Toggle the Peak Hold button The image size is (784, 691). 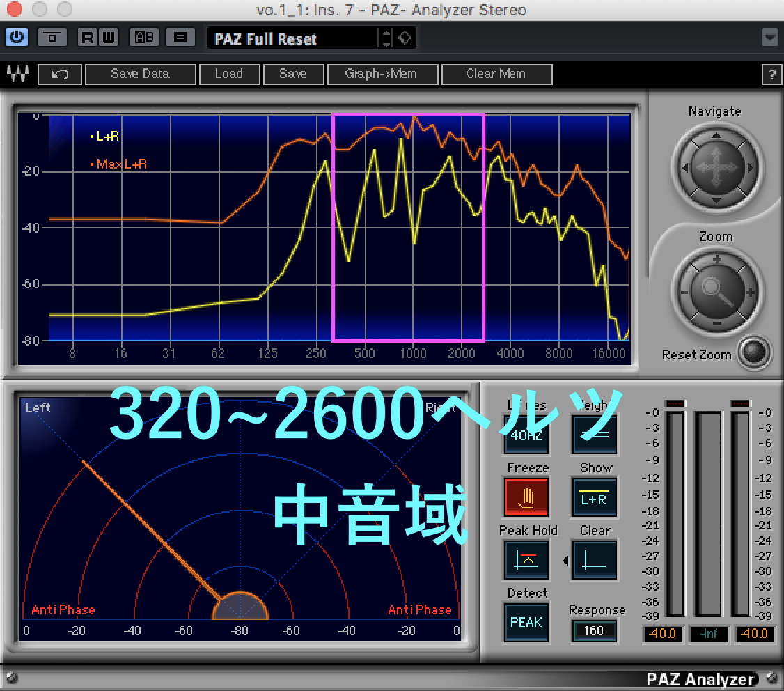coord(526,559)
